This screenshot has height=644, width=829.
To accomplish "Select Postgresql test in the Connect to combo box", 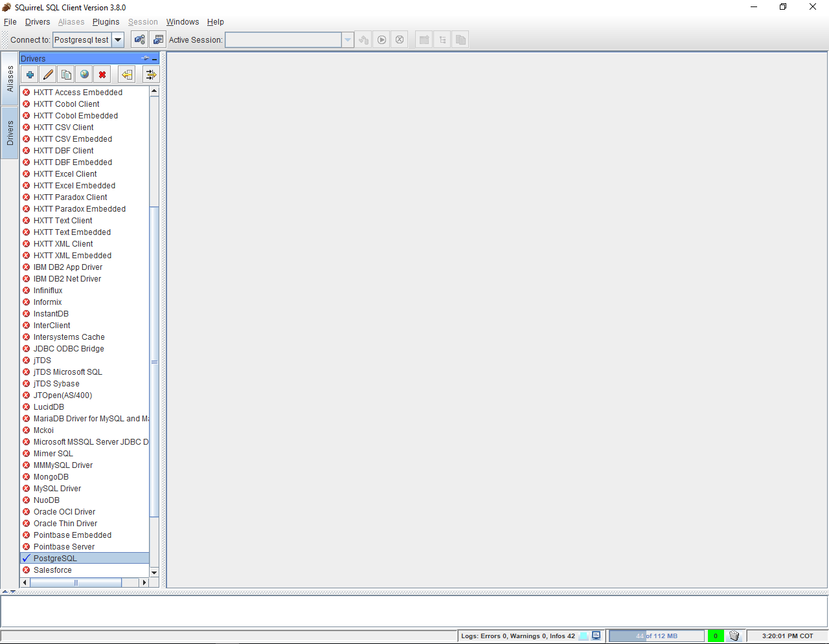I will coord(82,39).
